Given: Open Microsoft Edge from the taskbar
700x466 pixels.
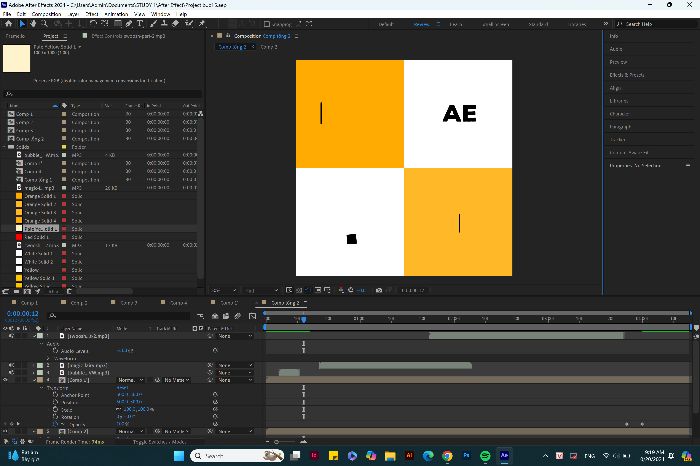Looking at the screenshot, I should pyautogui.click(x=428, y=455).
